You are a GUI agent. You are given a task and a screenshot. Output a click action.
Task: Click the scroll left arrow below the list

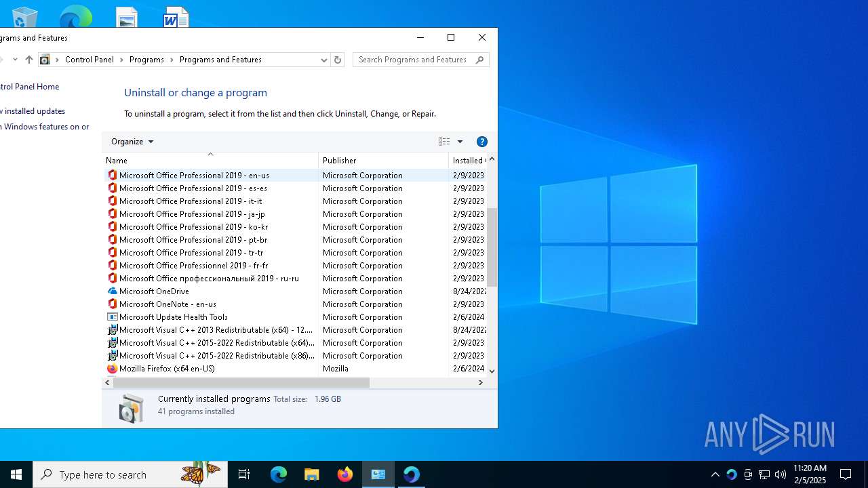pos(107,382)
